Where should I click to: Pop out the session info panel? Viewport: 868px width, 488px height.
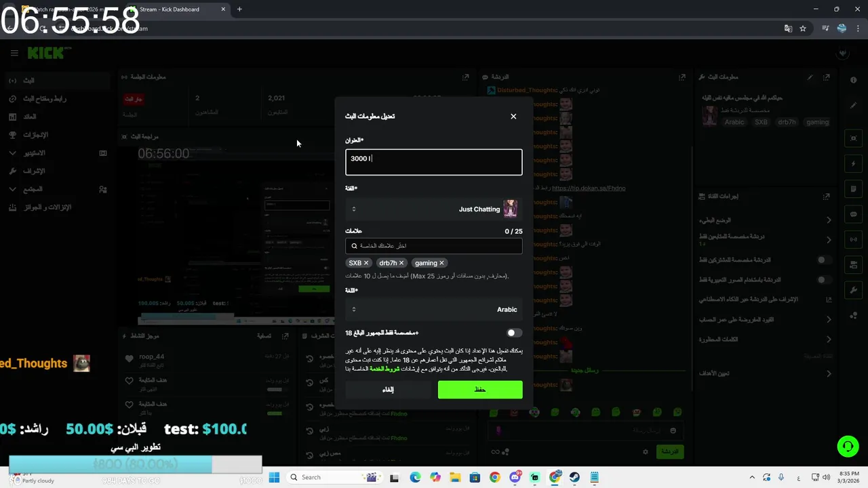465,77
